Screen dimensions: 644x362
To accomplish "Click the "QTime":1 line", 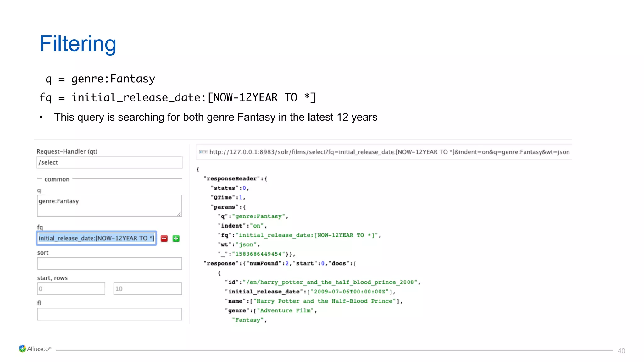I will click(x=228, y=197).
